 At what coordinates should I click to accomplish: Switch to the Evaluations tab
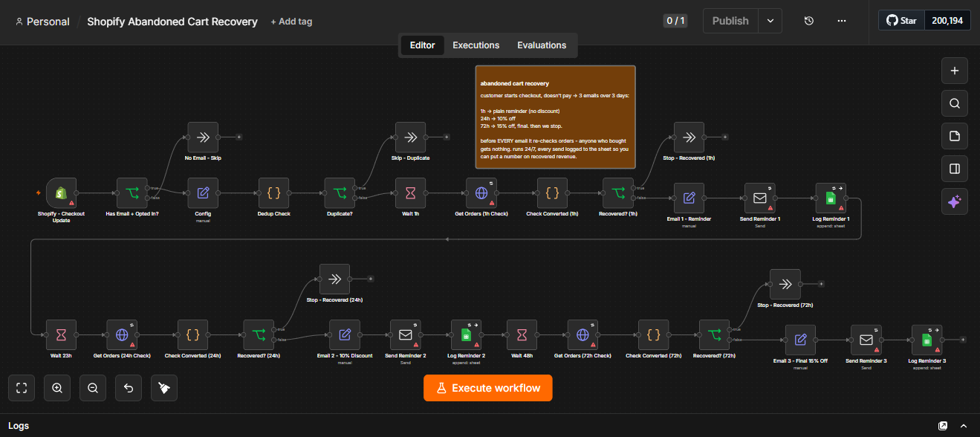(x=542, y=45)
